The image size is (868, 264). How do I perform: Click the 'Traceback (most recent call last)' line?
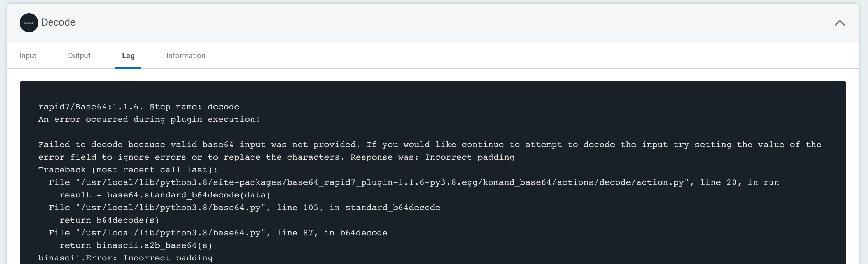coord(128,170)
